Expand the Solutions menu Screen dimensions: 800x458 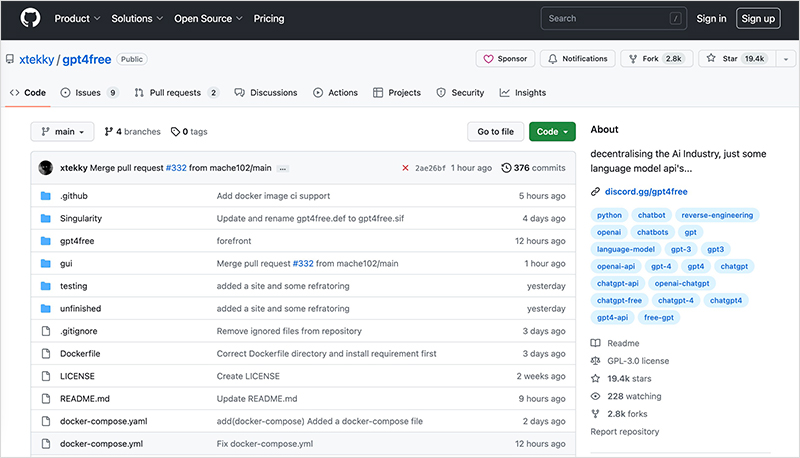coord(137,18)
